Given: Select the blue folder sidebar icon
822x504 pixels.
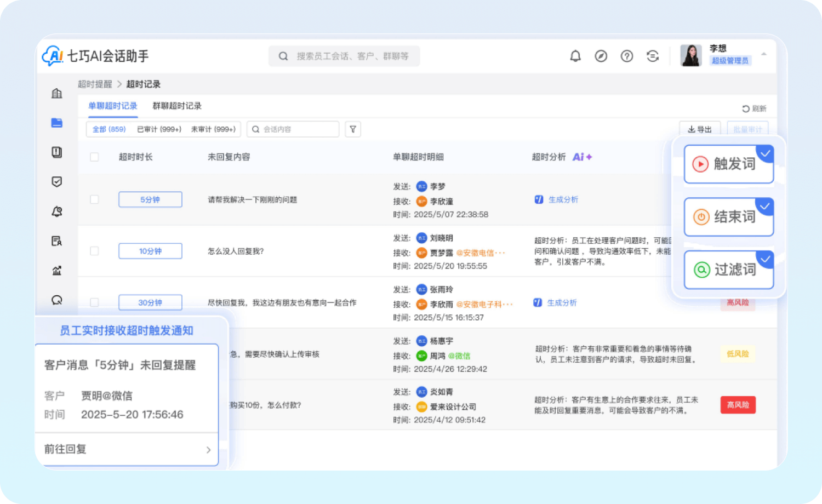Looking at the screenshot, I should (x=57, y=123).
